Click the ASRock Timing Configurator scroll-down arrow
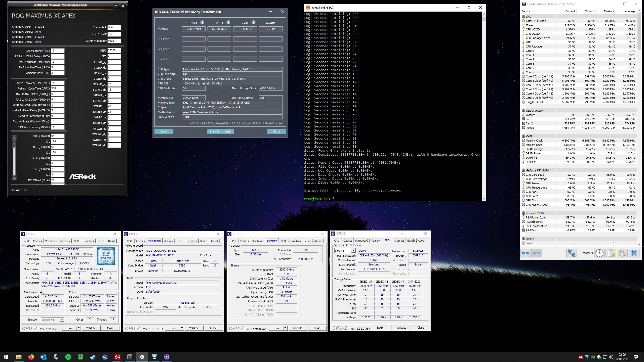The height and width of the screenshot is (362, 644). tap(14, 178)
